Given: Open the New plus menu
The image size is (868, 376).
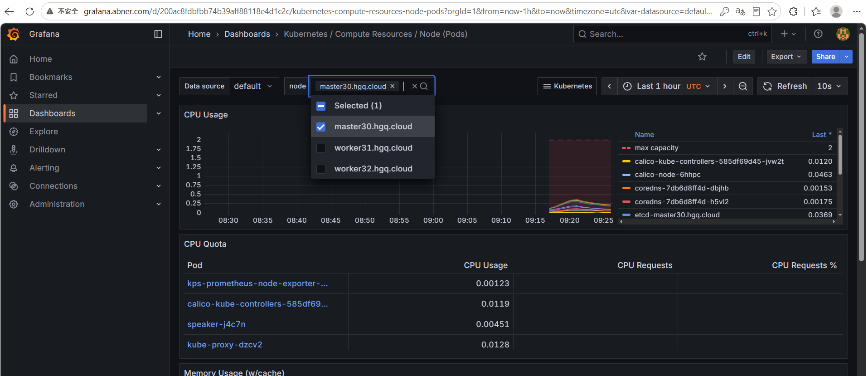Looking at the screenshot, I should coord(788,34).
